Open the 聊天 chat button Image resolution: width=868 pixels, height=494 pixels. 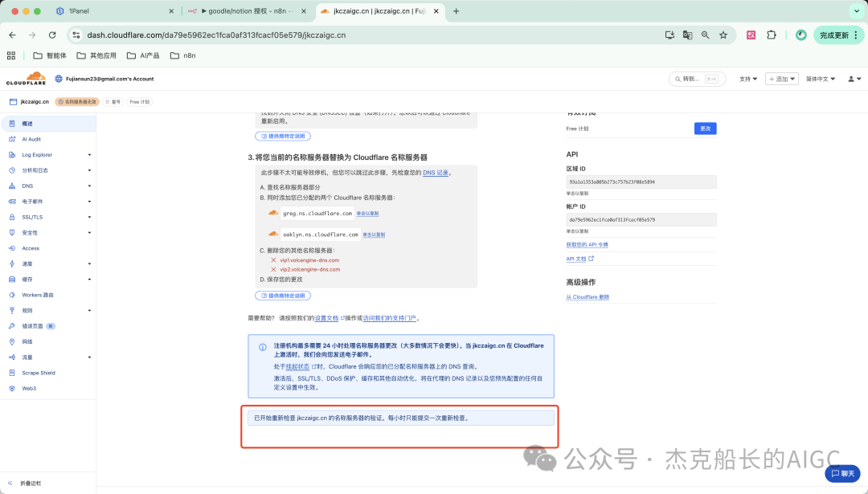(x=843, y=474)
